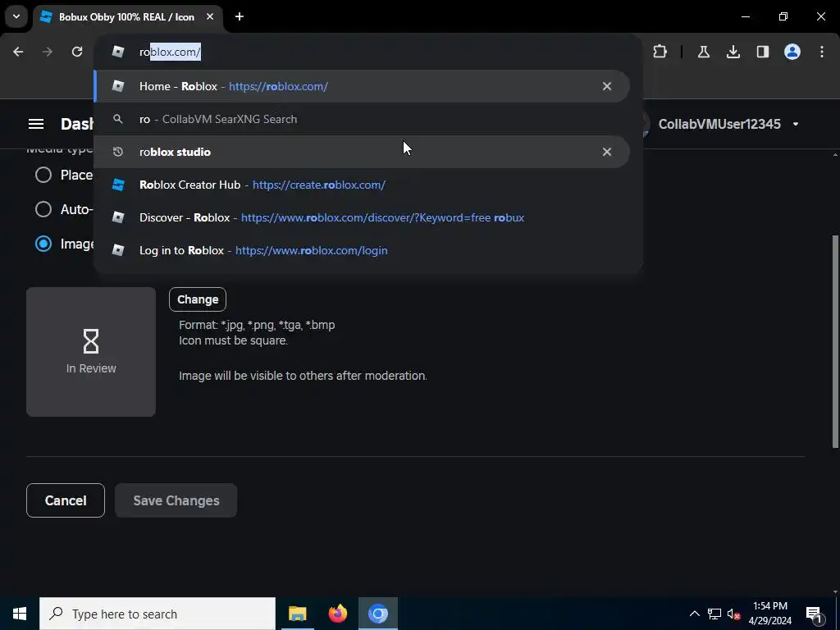Viewport: 840px width, 630px height.
Task: Click the Chrome taskbar icon
Action: [377, 614]
